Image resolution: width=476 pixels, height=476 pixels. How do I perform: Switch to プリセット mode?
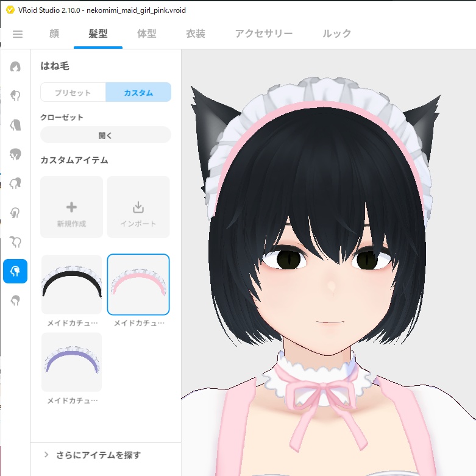(x=73, y=92)
